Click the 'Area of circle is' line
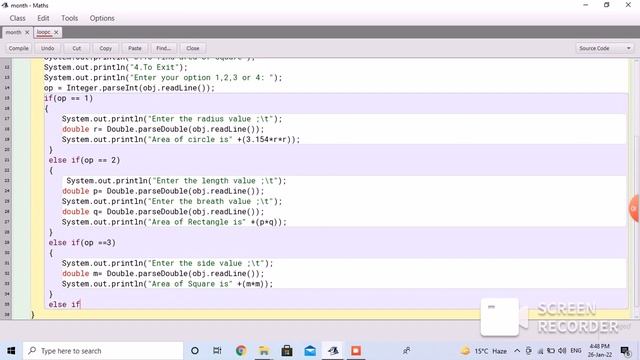Screen dimensions: 640x360 tap(181, 140)
